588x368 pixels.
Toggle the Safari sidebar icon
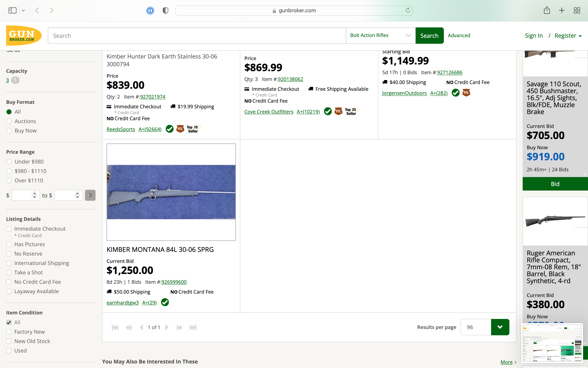pyautogui.click(x=12, y=10)
